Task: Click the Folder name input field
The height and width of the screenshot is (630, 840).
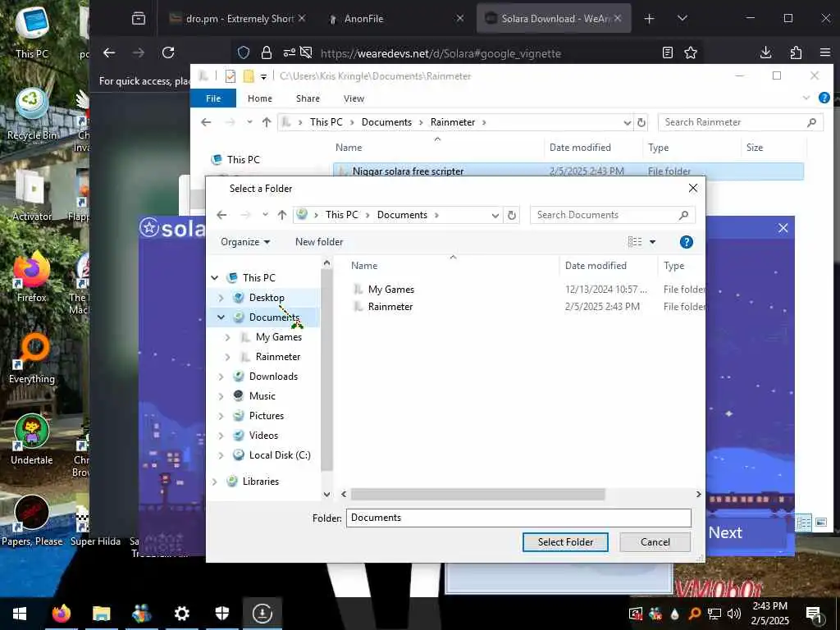Action: click(518, 518)
